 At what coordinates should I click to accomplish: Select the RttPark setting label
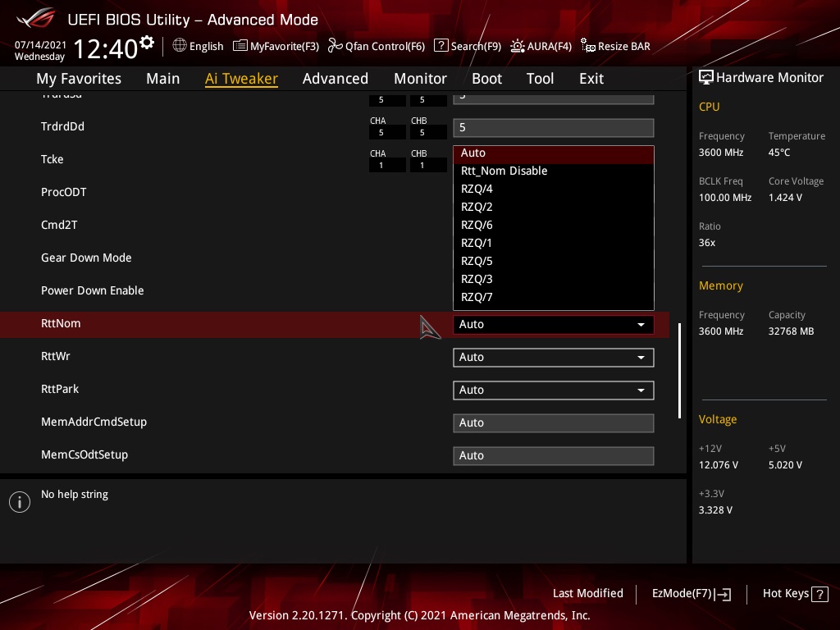[59, 389]
